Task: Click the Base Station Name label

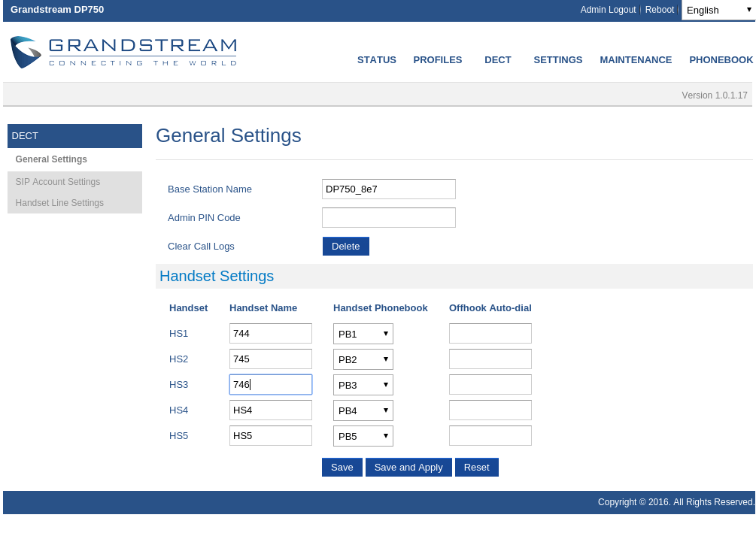Action: pyautogui.click(x=210, y=189)
